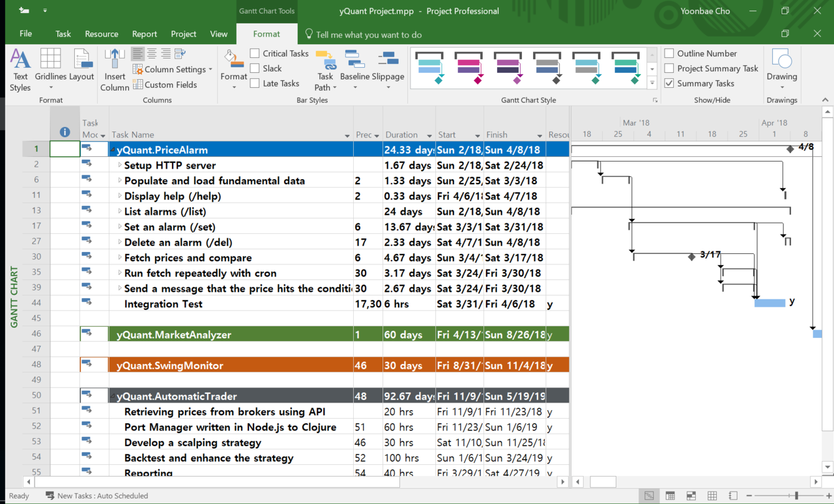Screen dimensions: 834x504
Task: Select the magenta Gantt chart style
Action: [x=468, y=68]
